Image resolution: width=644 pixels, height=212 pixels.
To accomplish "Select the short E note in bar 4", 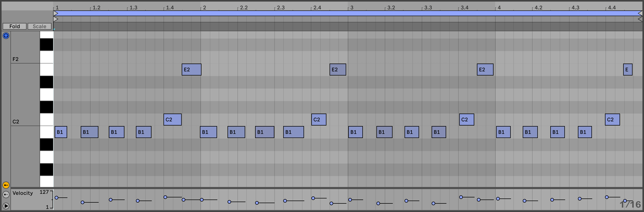I will click(x=628, y=70).
